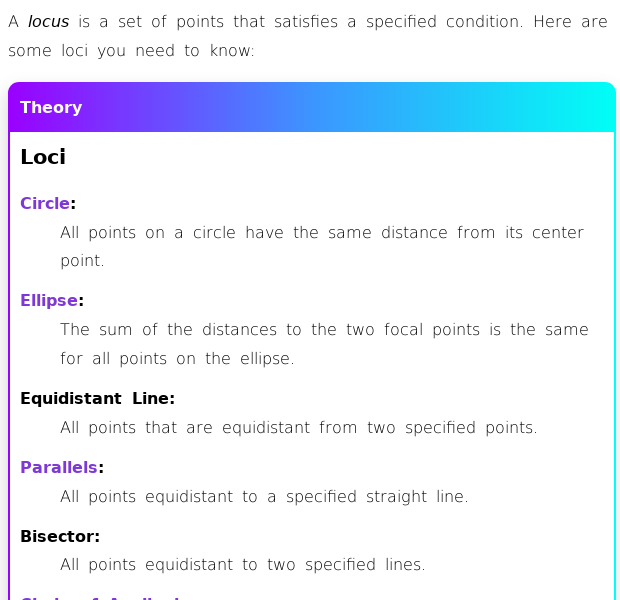This screenshot has width=620, height=600.
Task: Click the italic word locus
Action: 48,22
